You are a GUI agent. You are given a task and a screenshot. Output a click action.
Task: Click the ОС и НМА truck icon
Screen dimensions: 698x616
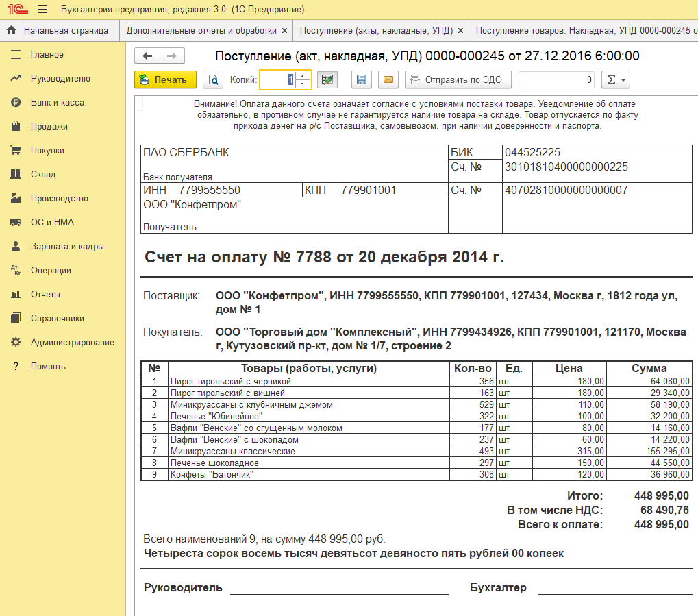(x=16, y=223)
